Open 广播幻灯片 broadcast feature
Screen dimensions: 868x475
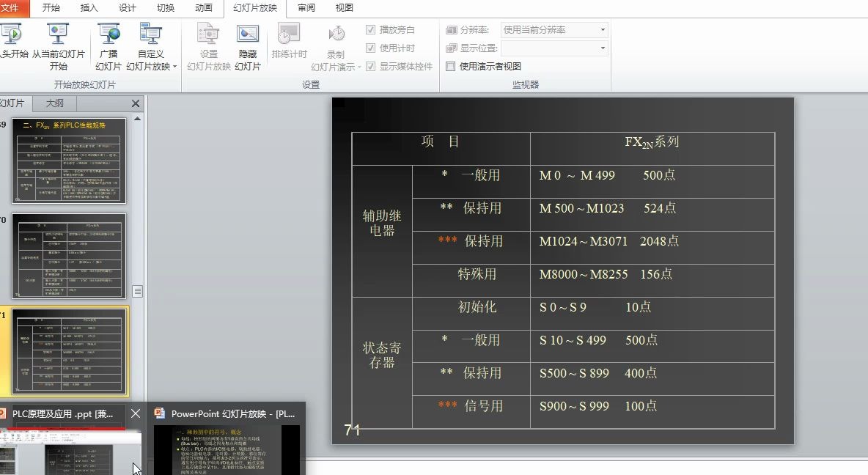108,40
